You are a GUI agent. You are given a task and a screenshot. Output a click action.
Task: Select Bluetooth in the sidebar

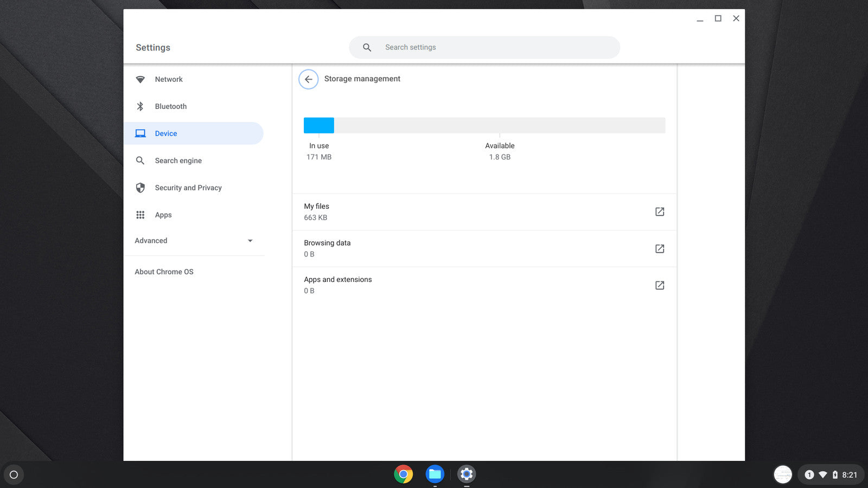[x=170, y=107]
